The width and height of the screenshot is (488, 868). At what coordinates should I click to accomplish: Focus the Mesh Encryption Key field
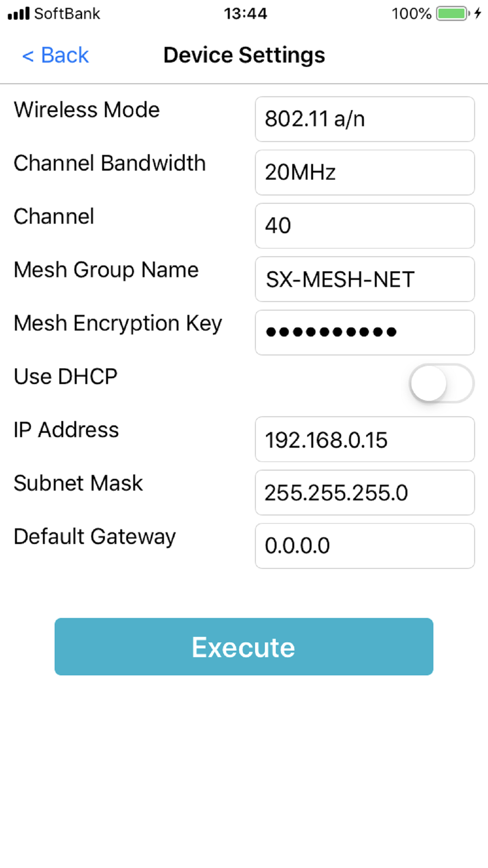pyautogui.click(x=365, y=332)
